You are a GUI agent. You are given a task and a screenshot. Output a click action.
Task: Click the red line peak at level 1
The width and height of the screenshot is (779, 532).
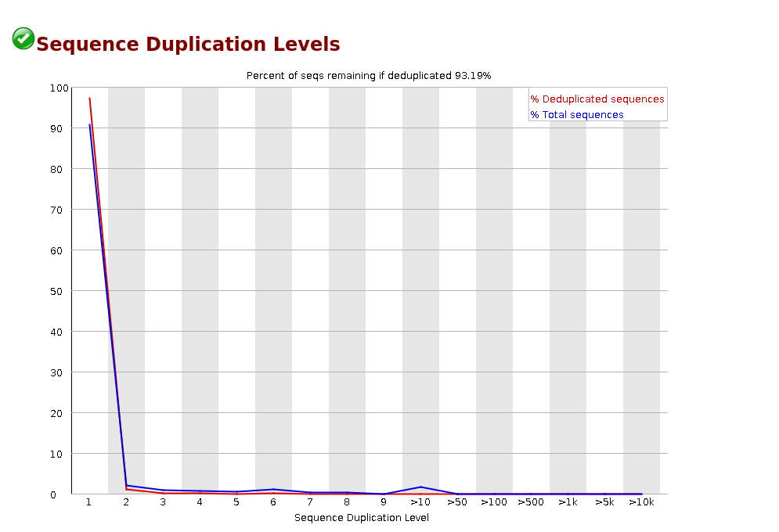[x=89, y=99]
